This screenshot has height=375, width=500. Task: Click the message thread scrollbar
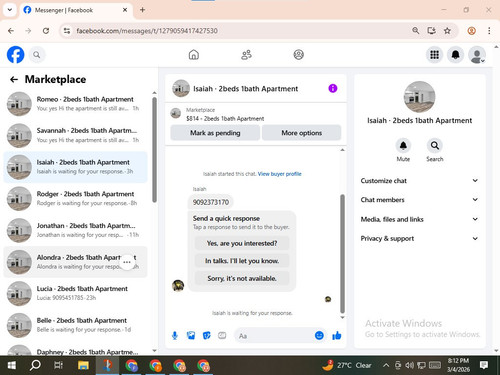click(x=342, y=253)
